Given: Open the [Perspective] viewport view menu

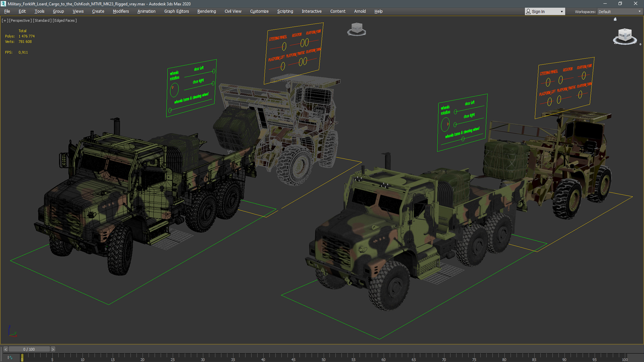Looking at the screenshot, I should (20, 20).
